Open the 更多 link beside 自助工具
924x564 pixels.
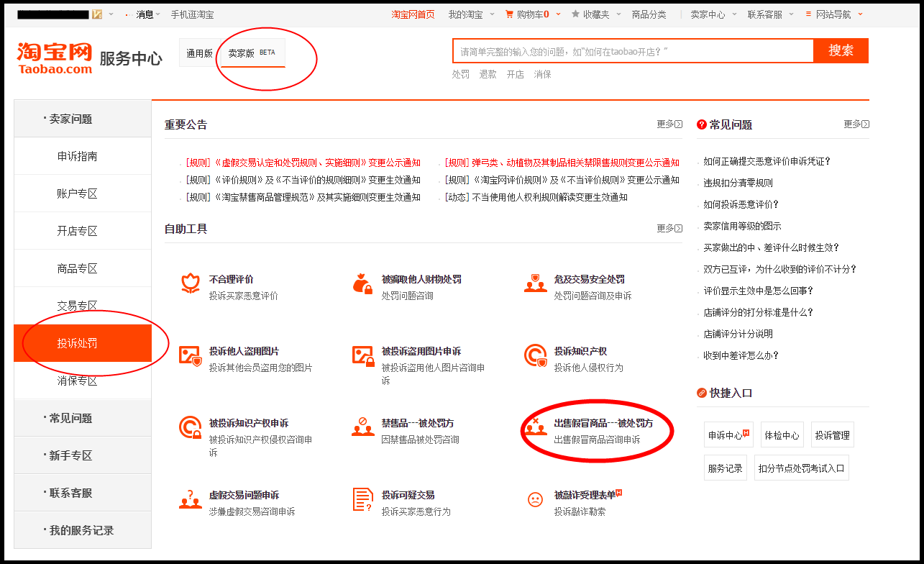pos(669,229)
